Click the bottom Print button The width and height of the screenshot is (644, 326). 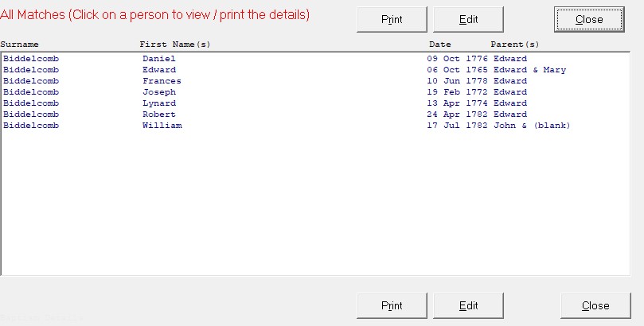[392, 305]
